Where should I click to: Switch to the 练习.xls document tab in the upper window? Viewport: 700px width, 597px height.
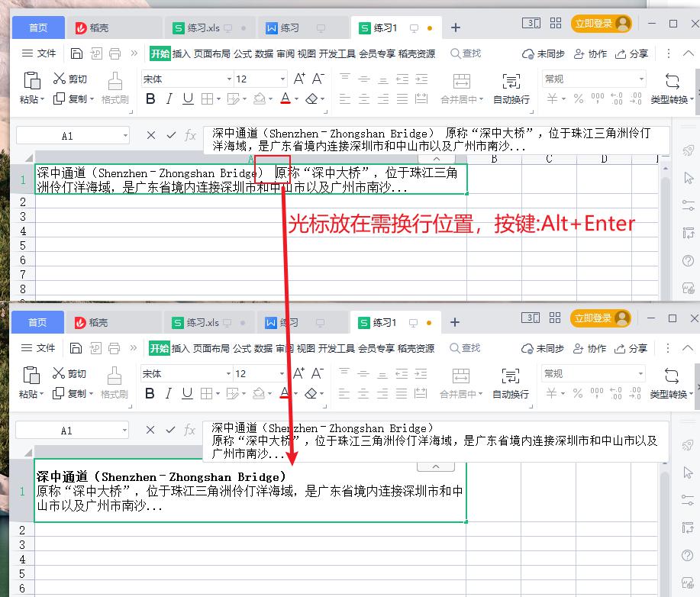point(209,27)
